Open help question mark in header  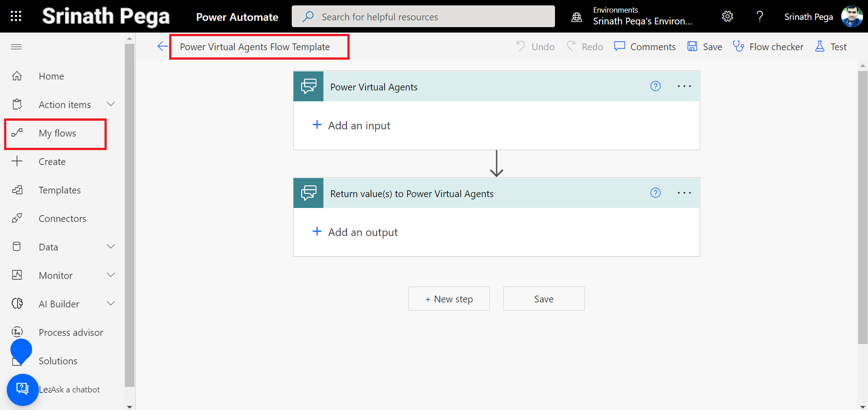759,17
